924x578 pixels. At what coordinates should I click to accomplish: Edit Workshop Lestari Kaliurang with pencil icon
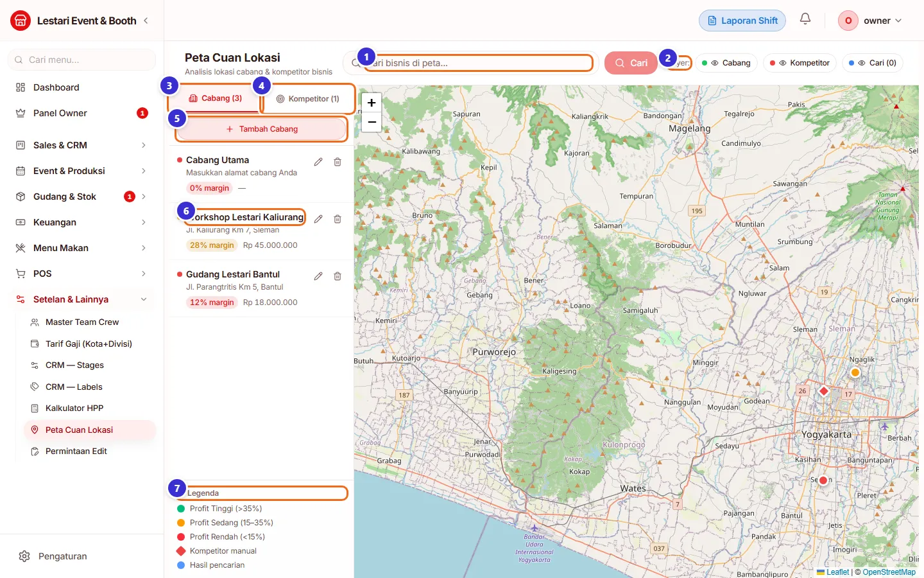318,219
